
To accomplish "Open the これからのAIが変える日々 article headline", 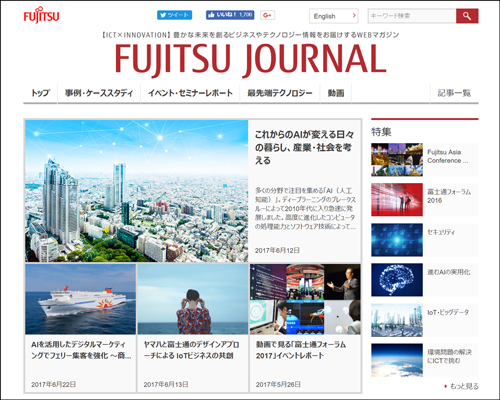I will tap(304, 147).
